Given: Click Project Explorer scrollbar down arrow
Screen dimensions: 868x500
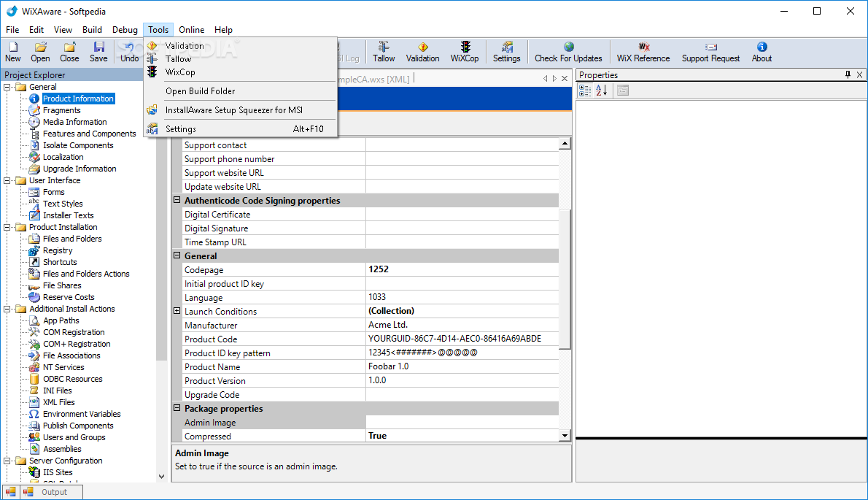Looking at the screenshot, I should [162, 476].
